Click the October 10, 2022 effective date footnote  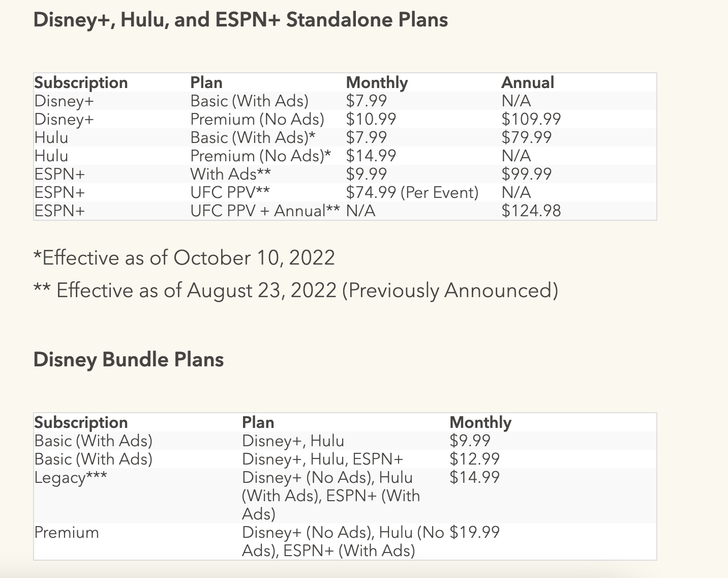[x=184, y=258]
